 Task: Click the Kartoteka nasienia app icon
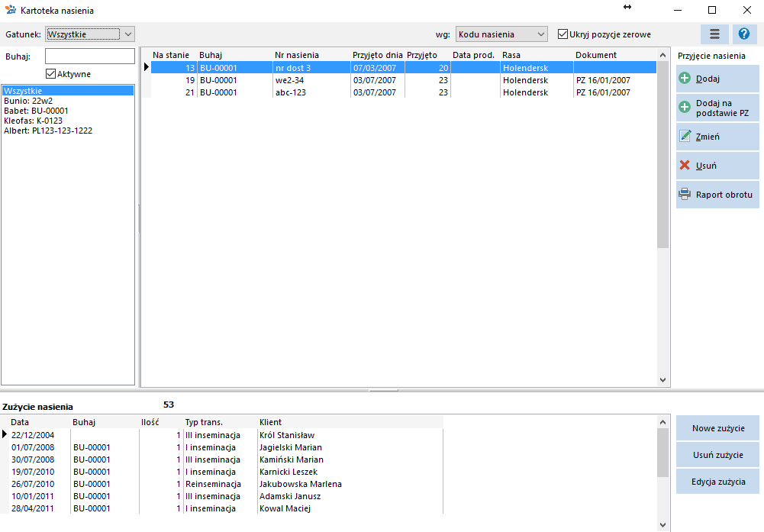pyautogui.click(x=10, y=10)
